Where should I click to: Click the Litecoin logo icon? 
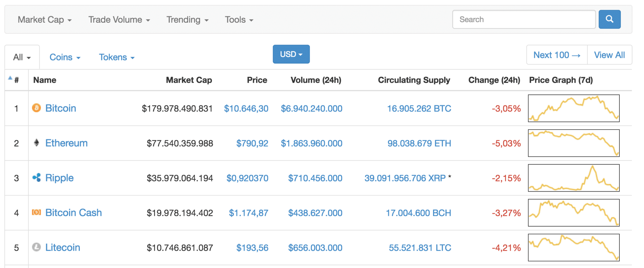(36, 247)
